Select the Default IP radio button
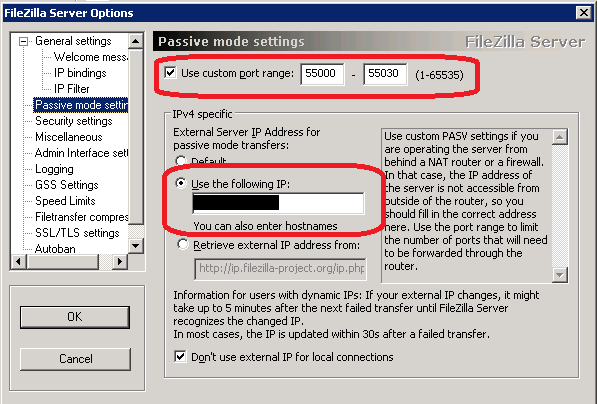 coord(181,160)
